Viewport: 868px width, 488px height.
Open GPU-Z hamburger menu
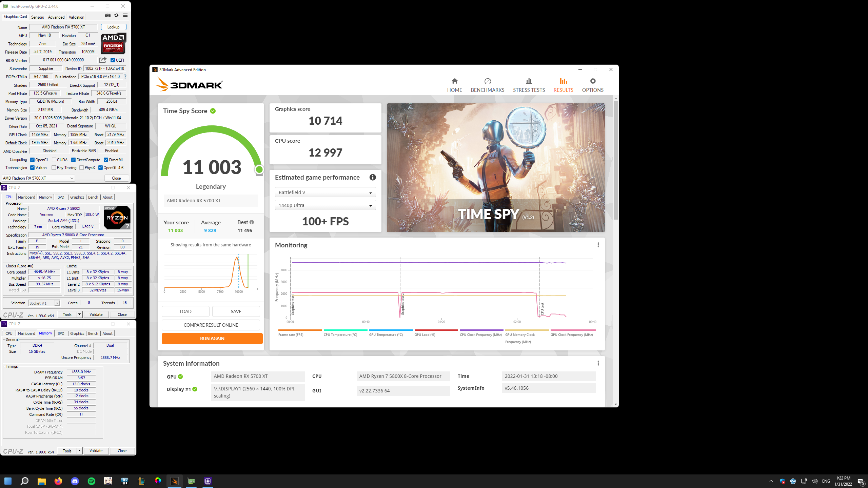click(x=125, y=15)
